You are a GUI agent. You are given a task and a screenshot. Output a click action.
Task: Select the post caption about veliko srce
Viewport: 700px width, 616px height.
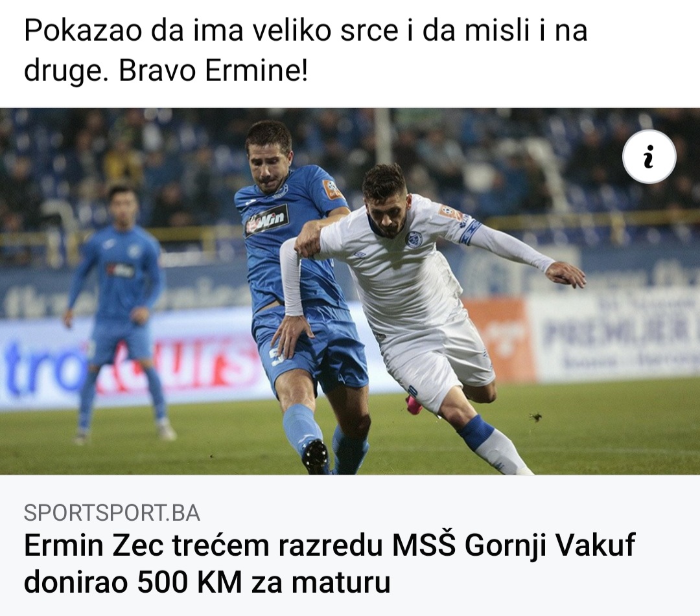pos(305,51)
